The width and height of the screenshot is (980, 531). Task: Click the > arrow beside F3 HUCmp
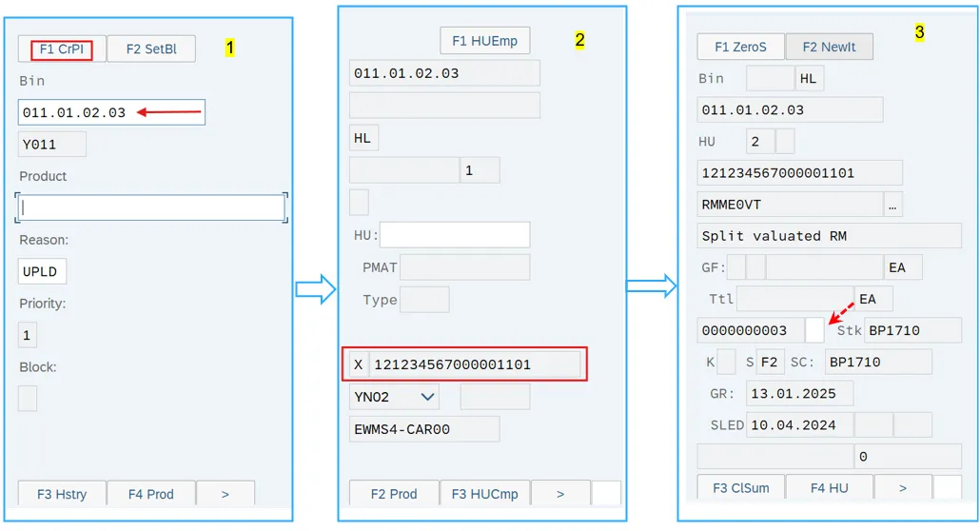(560, 494)
